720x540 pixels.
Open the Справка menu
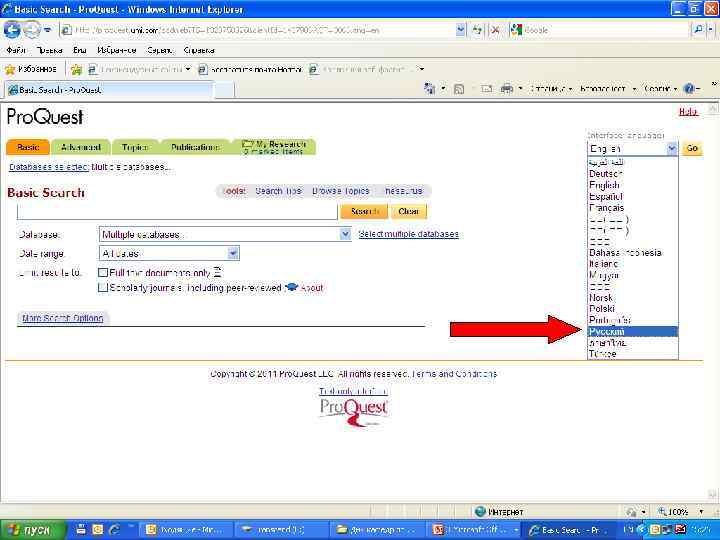(x=199, y=50)
